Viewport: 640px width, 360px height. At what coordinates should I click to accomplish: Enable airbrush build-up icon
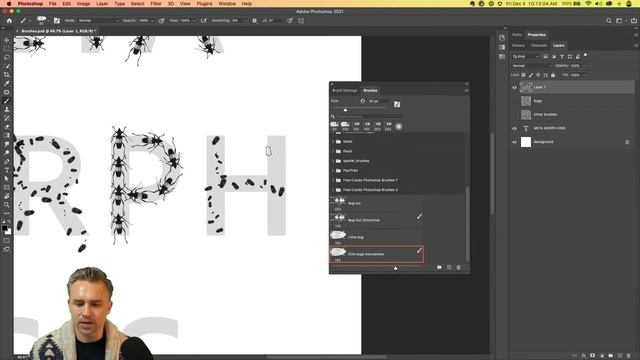click(203, 20)
